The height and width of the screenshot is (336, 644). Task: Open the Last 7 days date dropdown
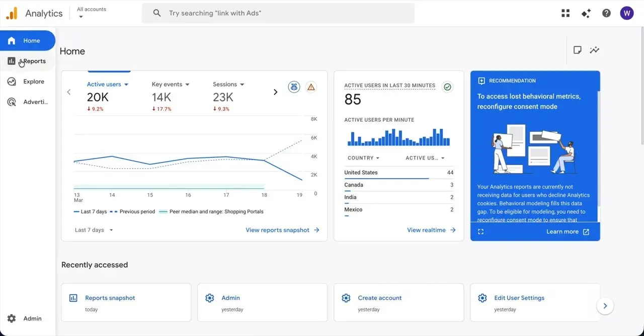[94, 230]
